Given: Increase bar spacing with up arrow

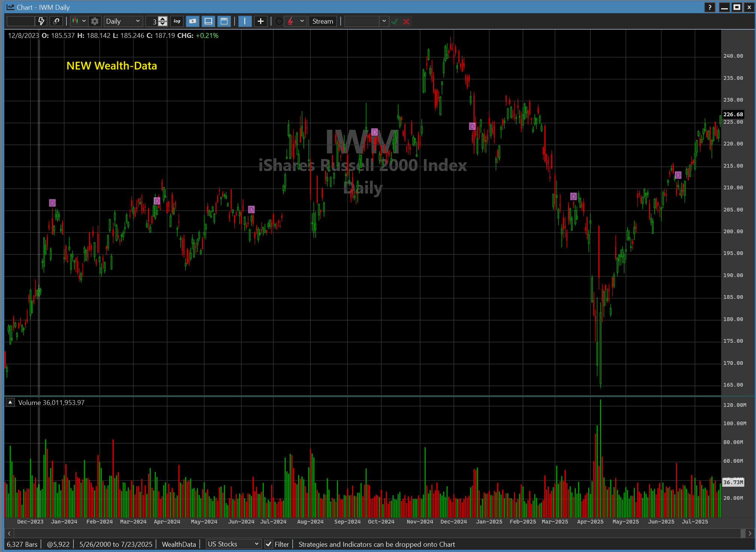Looking at the screenshot, I should coord(163,19).
